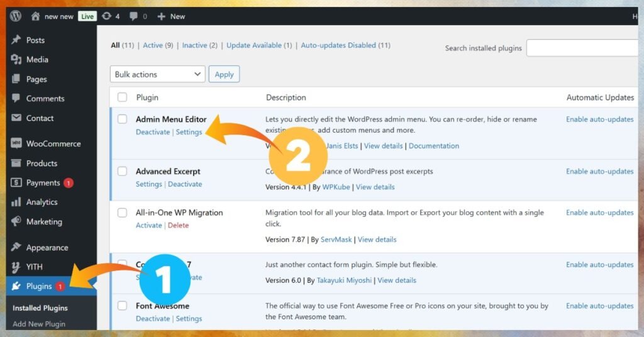Open Installed Plugins submenu item
Screen dimensions: 644x337
(40, 308)
